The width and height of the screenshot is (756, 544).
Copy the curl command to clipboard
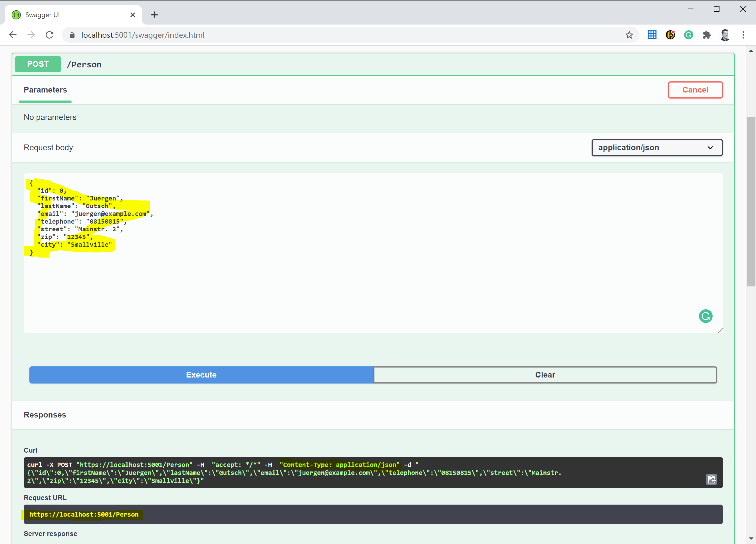711,479
